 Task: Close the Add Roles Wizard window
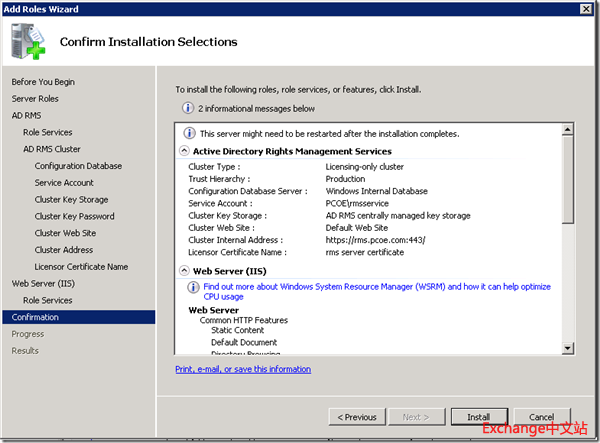coord(587,8)
